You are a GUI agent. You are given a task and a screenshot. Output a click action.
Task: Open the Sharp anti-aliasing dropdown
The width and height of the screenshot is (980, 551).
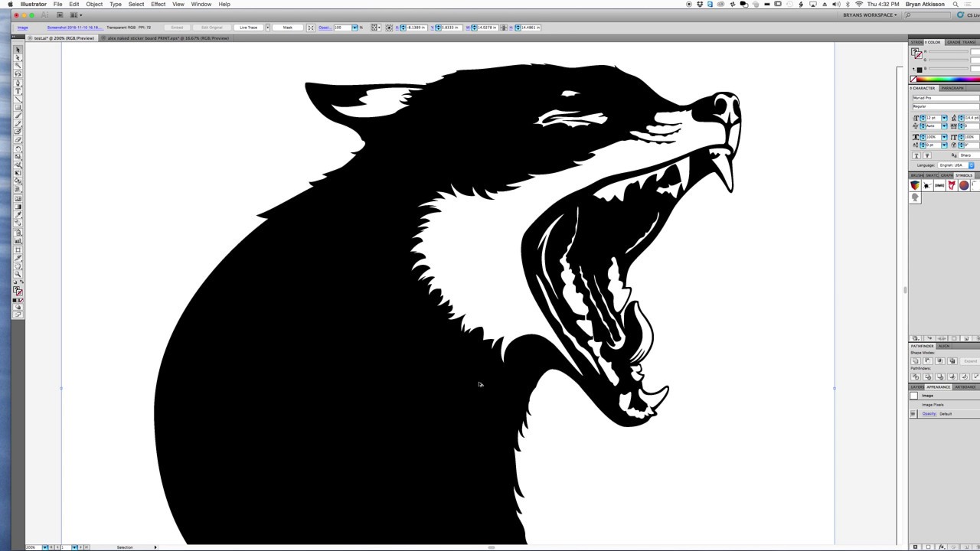click(969, 155)
